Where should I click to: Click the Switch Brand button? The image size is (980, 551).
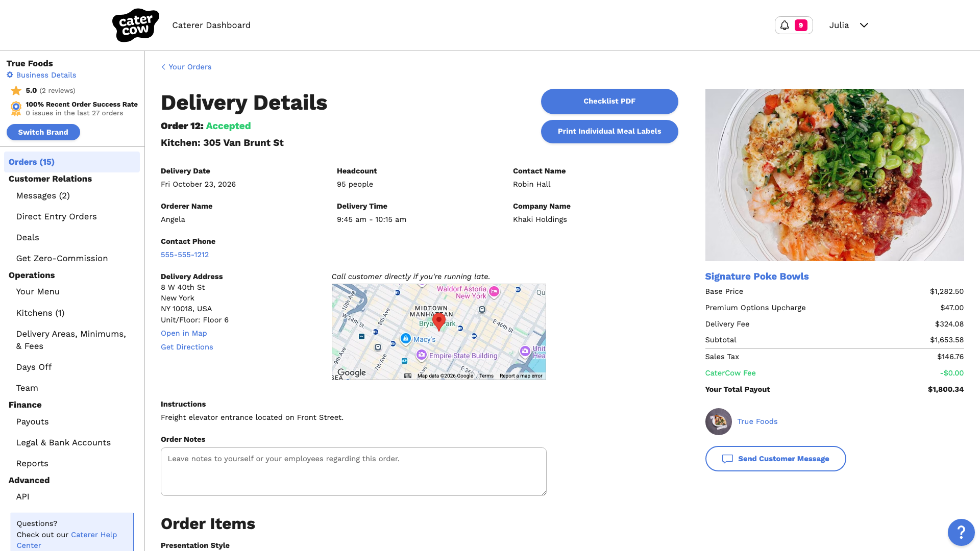click(x=43, y=132)
